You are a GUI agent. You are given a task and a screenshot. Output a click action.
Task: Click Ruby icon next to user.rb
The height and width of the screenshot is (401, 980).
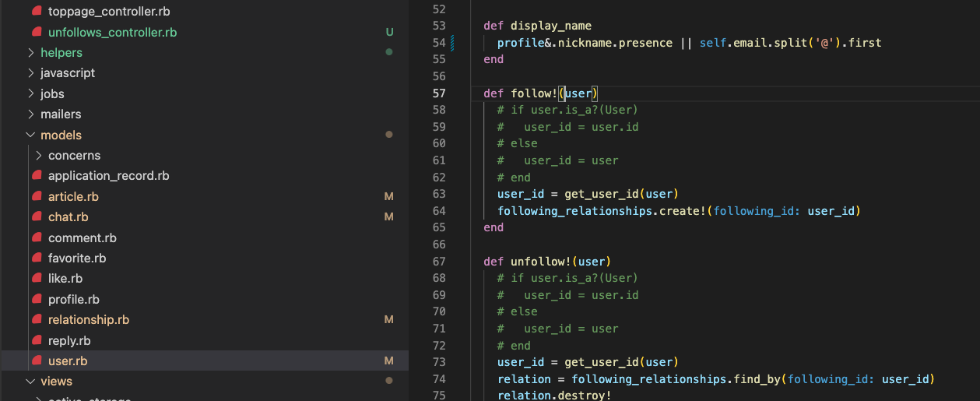coord(36,361)
